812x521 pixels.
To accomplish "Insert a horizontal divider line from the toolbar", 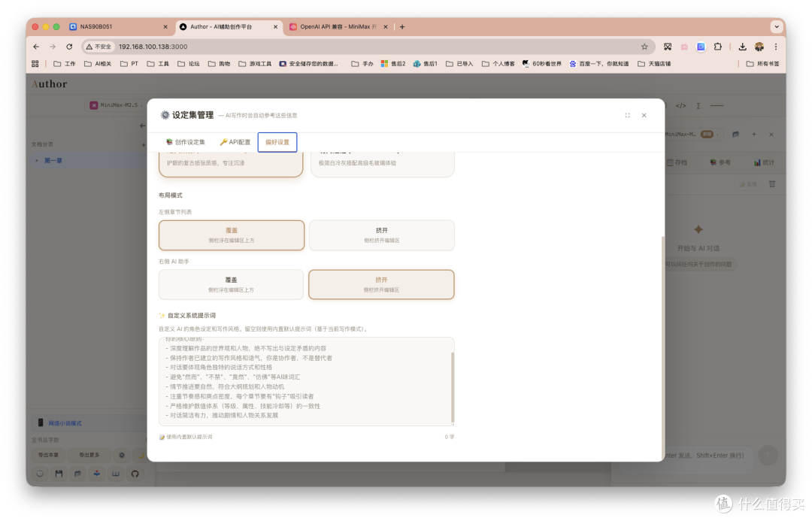I will (x=717, y=106).
